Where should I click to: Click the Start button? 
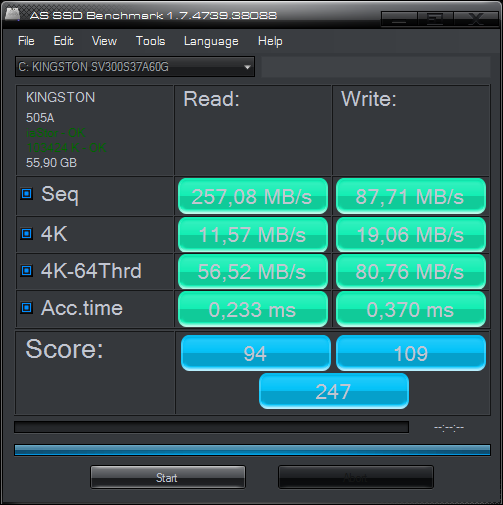point(168,477)
